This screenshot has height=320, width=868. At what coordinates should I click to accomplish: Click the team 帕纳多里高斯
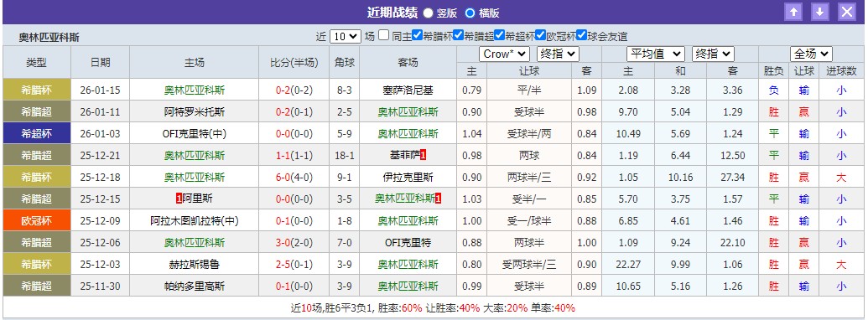coord(195,286)
